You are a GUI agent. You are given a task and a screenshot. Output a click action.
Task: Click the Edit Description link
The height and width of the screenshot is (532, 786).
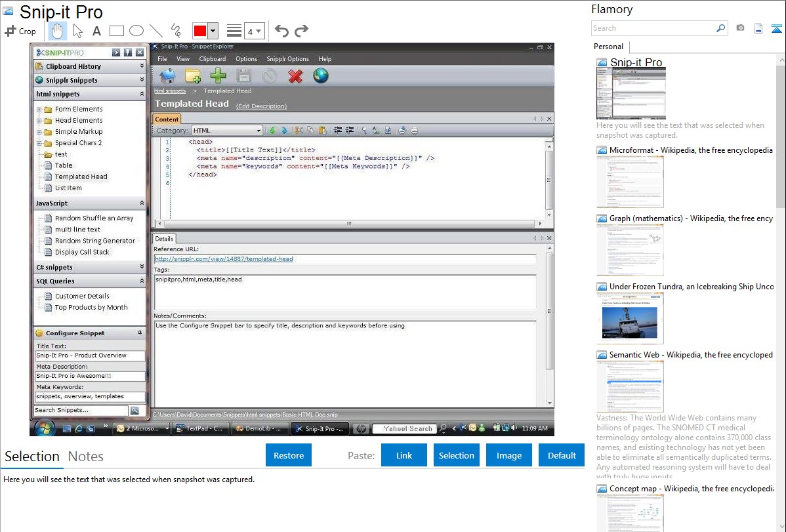(261, 106)
